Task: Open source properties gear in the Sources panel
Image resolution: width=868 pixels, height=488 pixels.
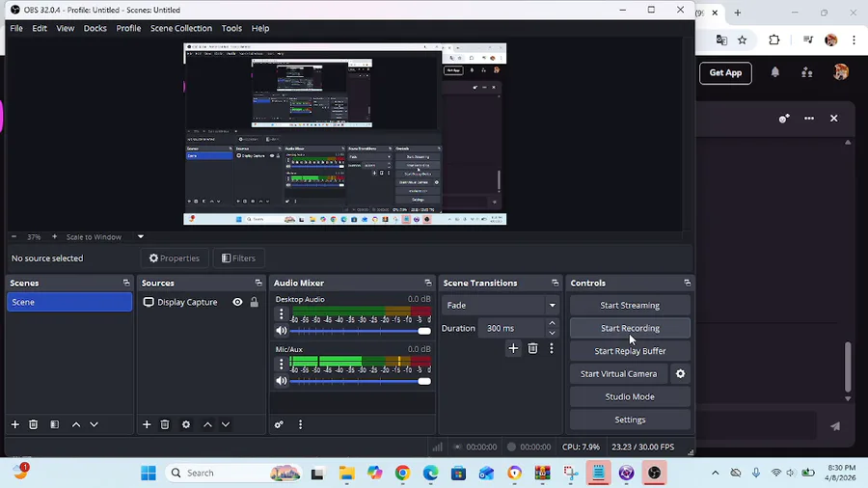Action: pos(186,424)
